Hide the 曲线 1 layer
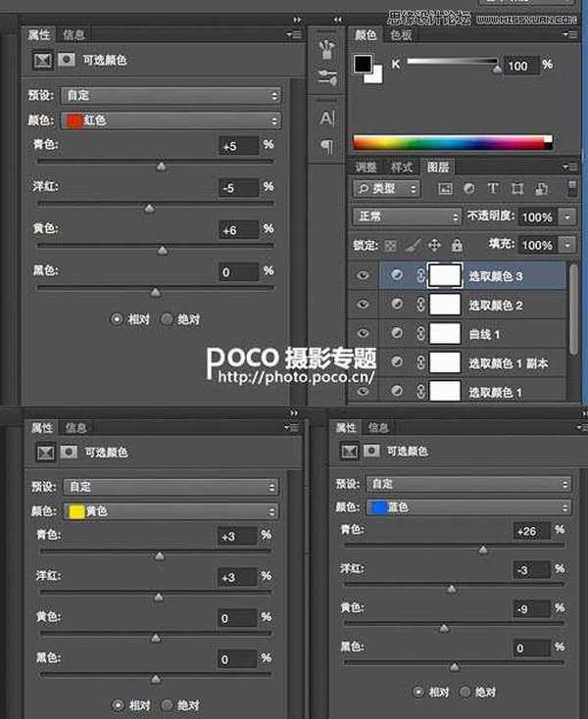This screenshot has width=588, height=719. tap(363, 333)
